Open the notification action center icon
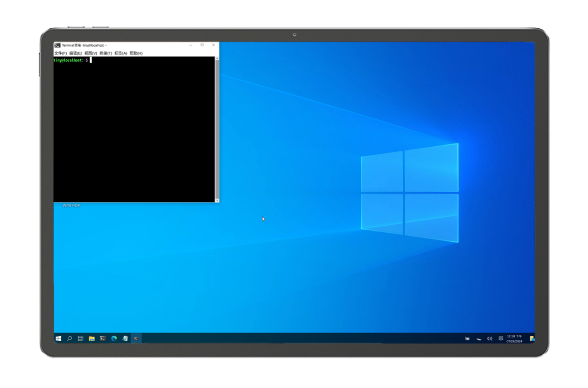Image resolution: width=588 pixels, height=388 pixels. pos(501,338)
